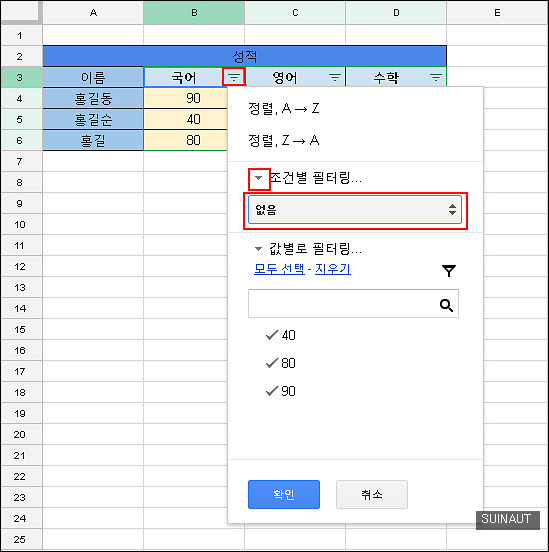Select column D header
This screenshot has height=552, width=549.
click(x=396, y=13)
